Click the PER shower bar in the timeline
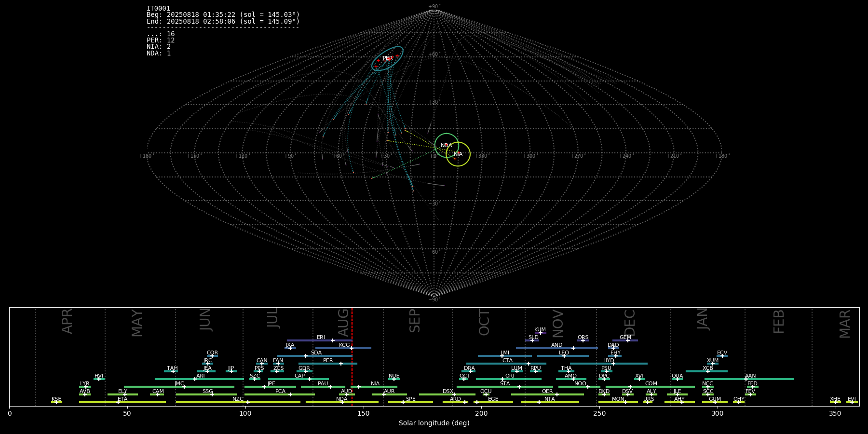This screenshot has width=868, height=434. (328, 364)
